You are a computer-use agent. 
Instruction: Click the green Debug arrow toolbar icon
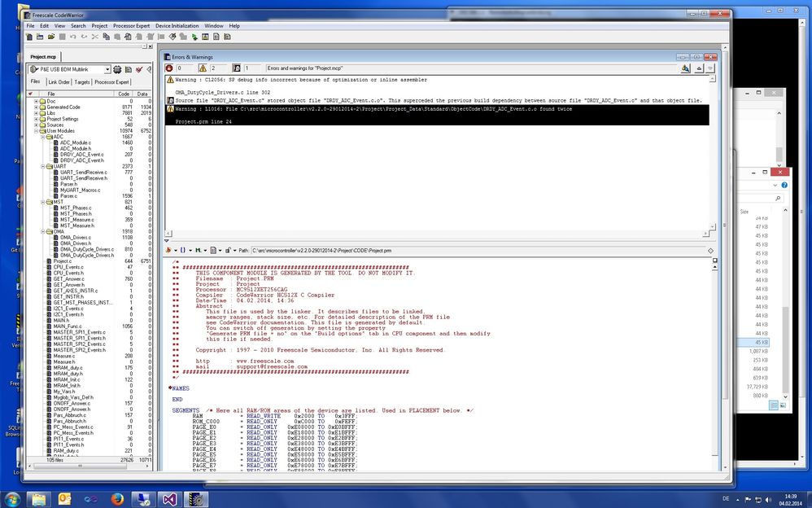194,37
